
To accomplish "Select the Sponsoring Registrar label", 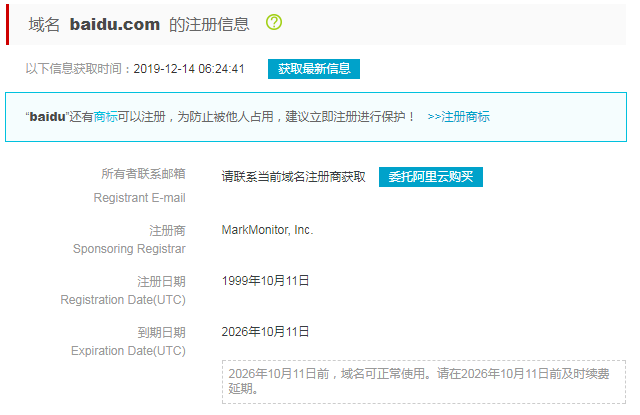I will (x=129, y=248).
